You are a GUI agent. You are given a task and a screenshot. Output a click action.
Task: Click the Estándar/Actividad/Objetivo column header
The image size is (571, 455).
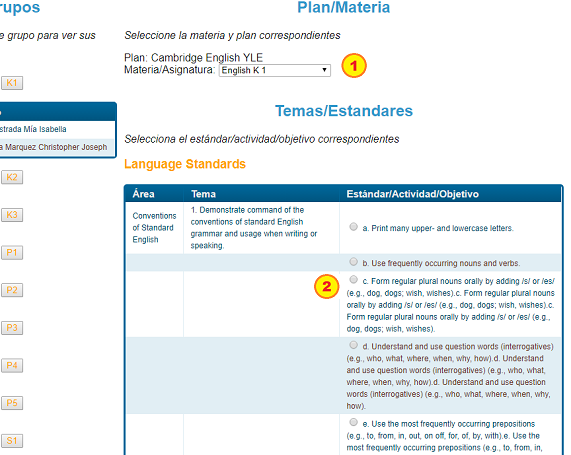tap(413, 194)
